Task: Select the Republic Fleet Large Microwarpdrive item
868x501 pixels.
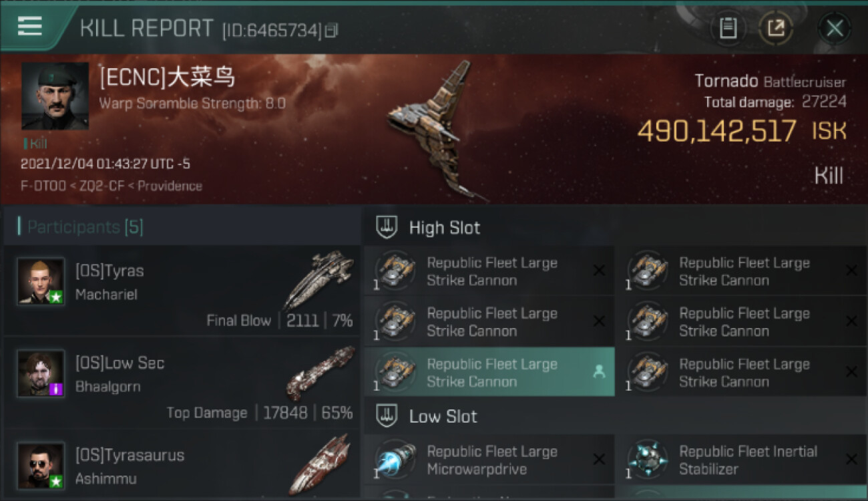Action: click(x=489, y=460)
